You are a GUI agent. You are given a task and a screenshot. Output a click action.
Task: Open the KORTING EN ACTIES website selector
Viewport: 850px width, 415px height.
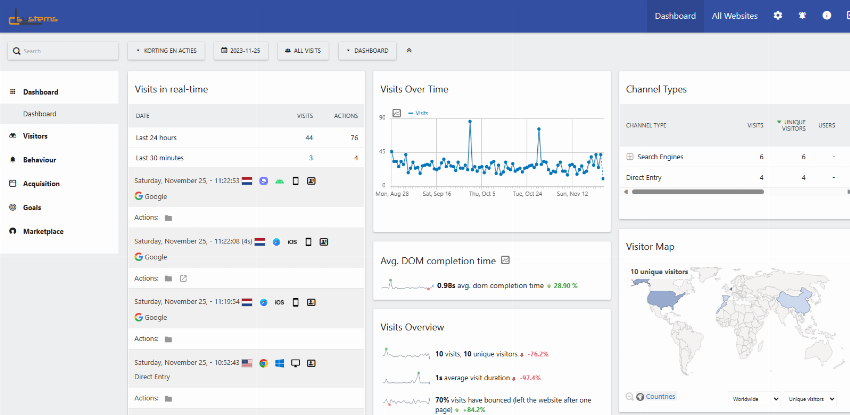(166, 50)
